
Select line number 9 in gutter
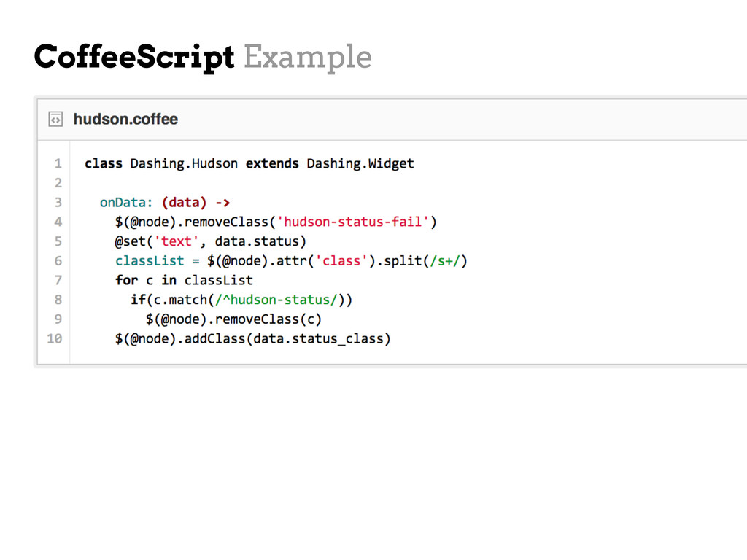pos(58,319)
